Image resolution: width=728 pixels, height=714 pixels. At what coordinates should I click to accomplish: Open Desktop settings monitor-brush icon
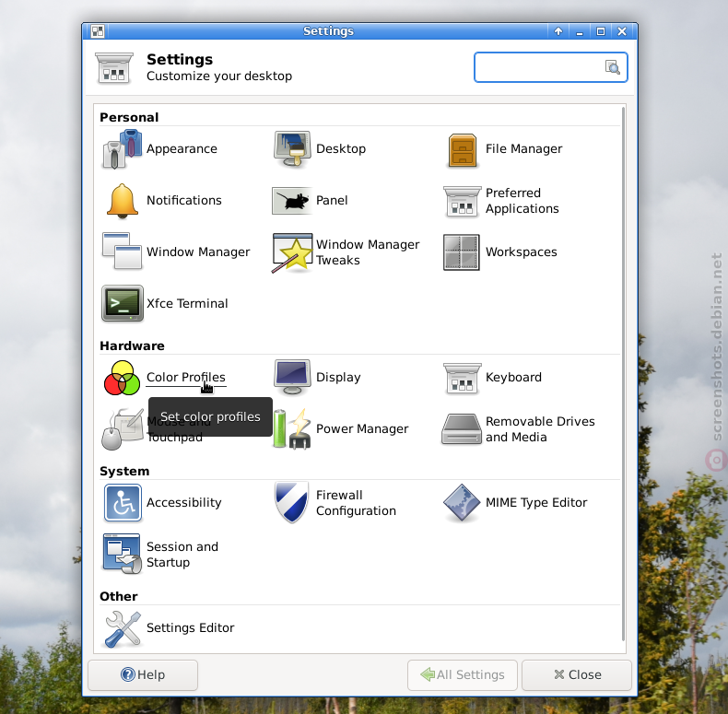pos(292,149)
